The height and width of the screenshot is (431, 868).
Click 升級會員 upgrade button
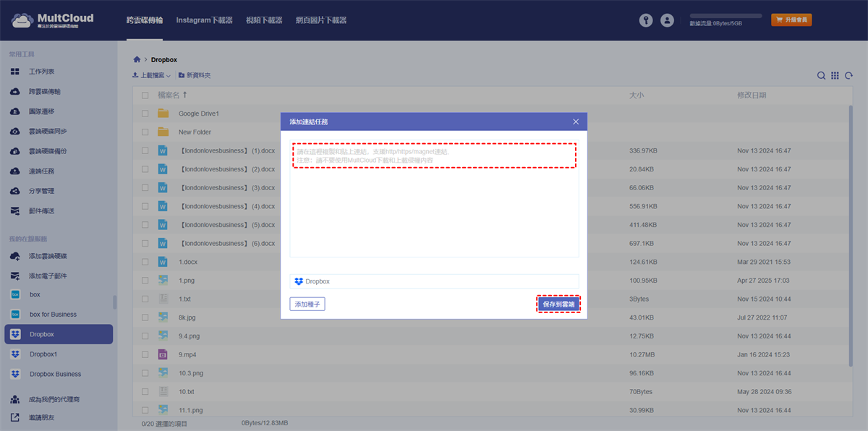[791, 20]
